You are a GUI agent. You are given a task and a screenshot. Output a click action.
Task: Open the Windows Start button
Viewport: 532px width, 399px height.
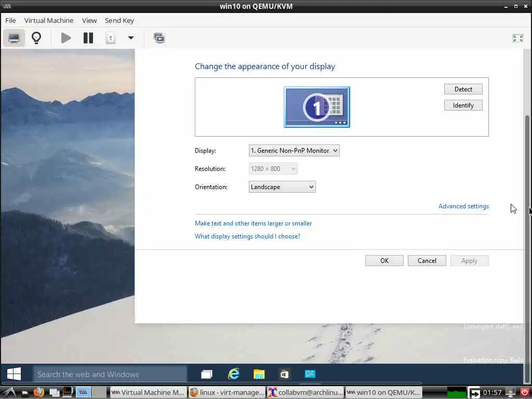click(x=14, y=374)
